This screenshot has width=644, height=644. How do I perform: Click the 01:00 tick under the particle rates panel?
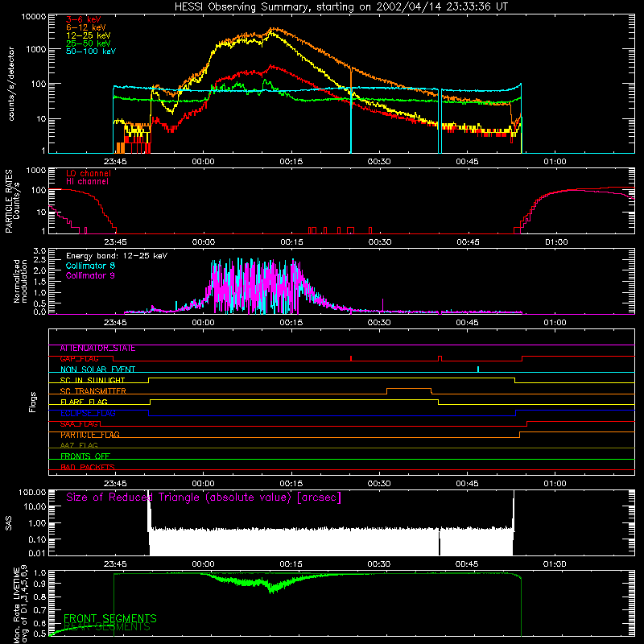[556, 242]
